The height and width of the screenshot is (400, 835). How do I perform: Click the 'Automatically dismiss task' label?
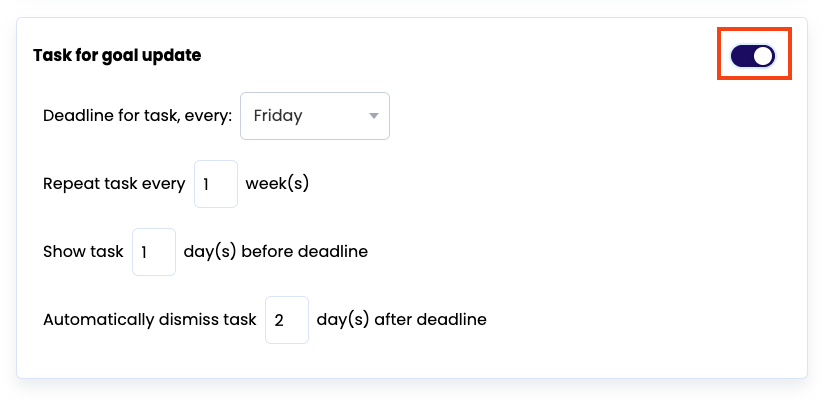[x=150, y=320]
